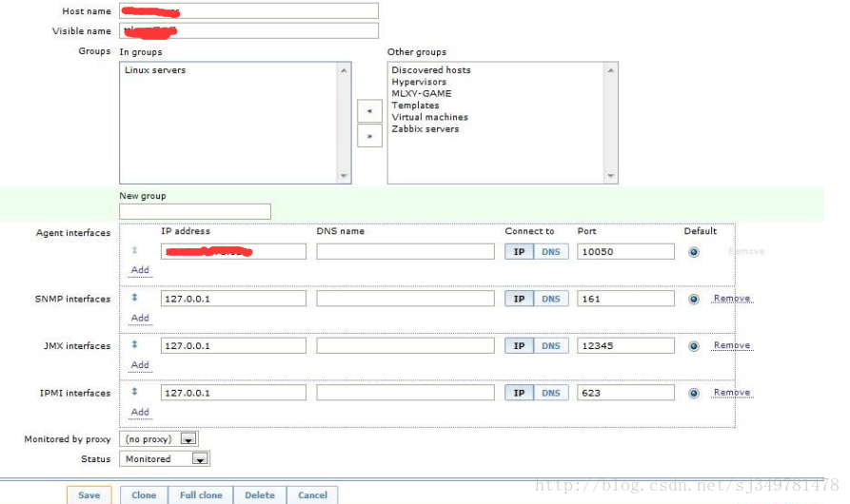Viewport: 850px width, 504px height.
Task: Click In groups list scroll-up arrow
Action: (x=344, y=70)
